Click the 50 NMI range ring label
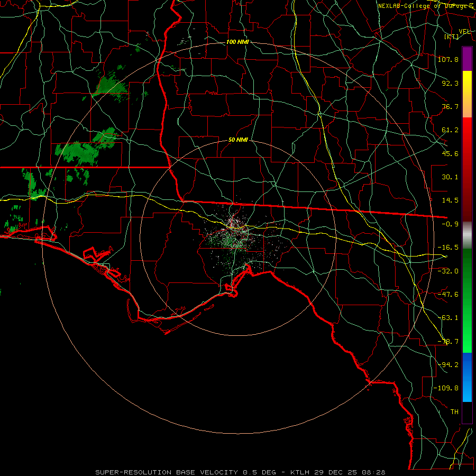 pyautogui.click(x=238, y=140)
